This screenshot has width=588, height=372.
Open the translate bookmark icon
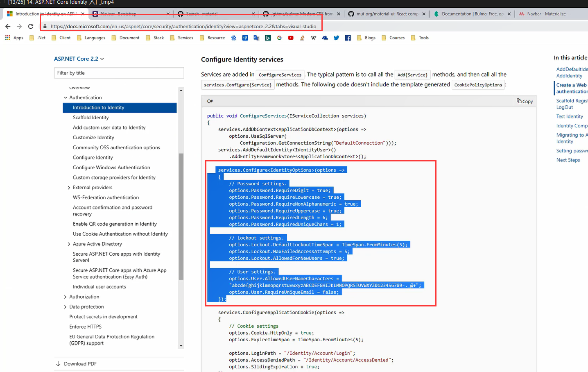tap(256, 38)
